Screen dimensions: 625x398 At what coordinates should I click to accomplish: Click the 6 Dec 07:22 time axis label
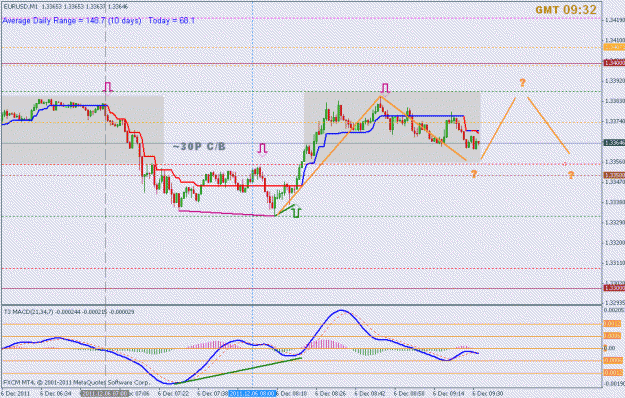174,394
